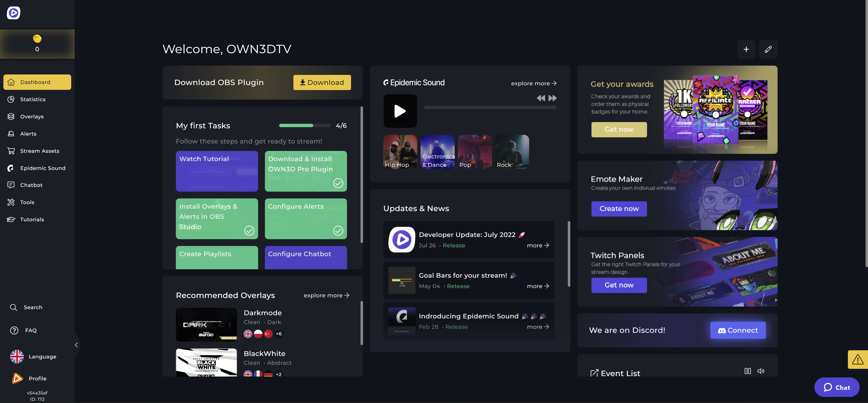
Task: Click the Dashboard sidebar icon
Action: 11,82
